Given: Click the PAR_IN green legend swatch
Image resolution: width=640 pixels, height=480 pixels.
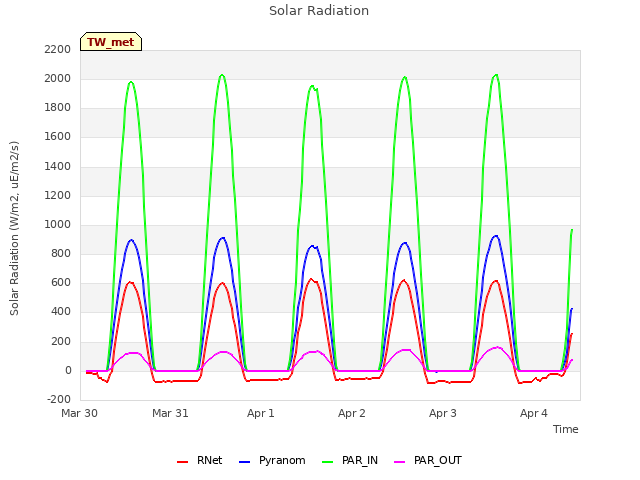Looking at the screenshot, I should point(327,461).
